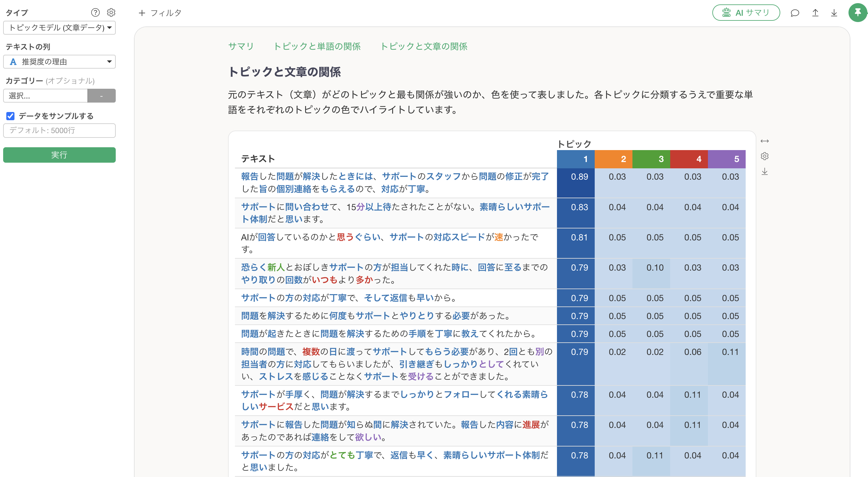This screenshot has width=868, height=477.
Task: Click the row text starting 恐らく新人とおぼしき
Action: (395, 274)
